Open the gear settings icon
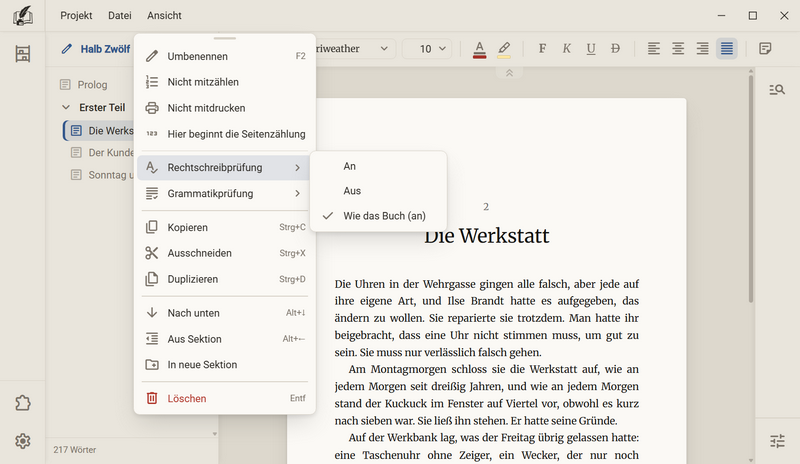 (x=22, y=441)
